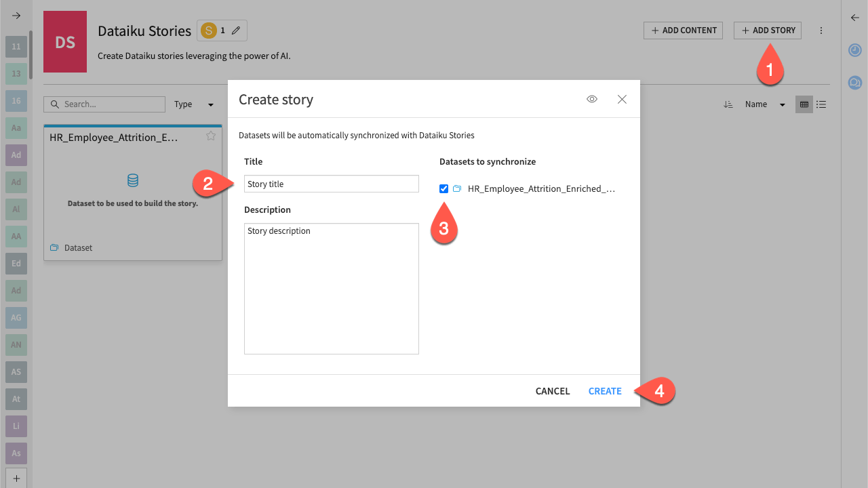Select the Aa workspace in the sidebar
868x488 pixels.
click(x=16, y=127)
